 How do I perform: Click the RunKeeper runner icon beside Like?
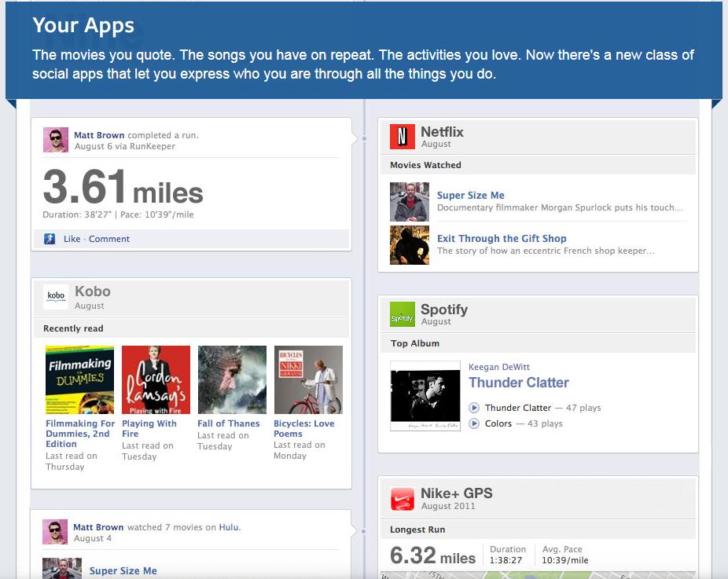(x=50, y=239)
